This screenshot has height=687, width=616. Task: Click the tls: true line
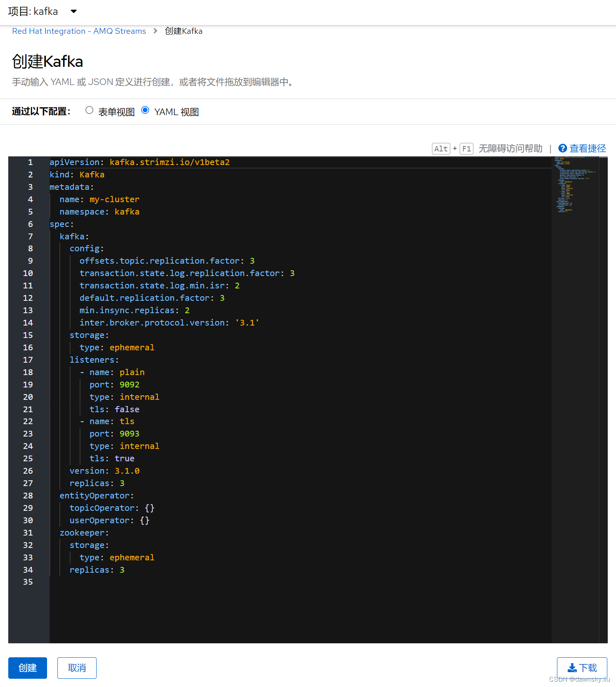pyautogui.click(x=112, y=458)
